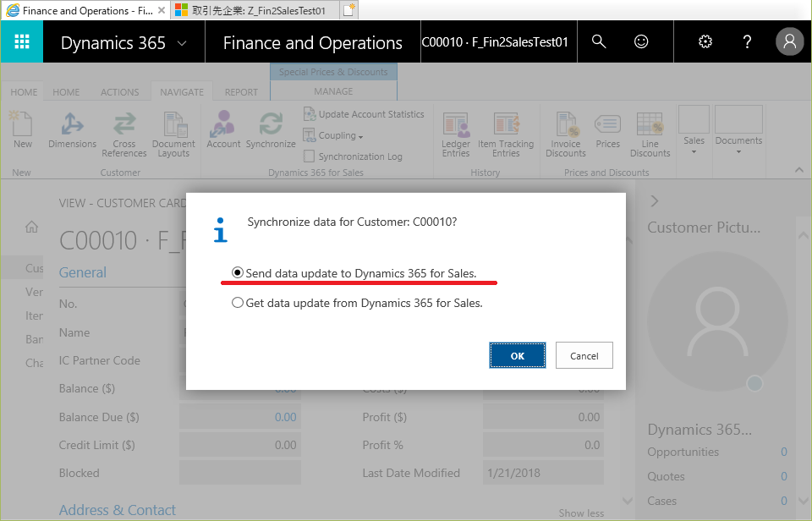Image resolution: width=812 pixels, height=521 pixels.
Task: Click the New customer ribbon icon
Action: [22, 129]
